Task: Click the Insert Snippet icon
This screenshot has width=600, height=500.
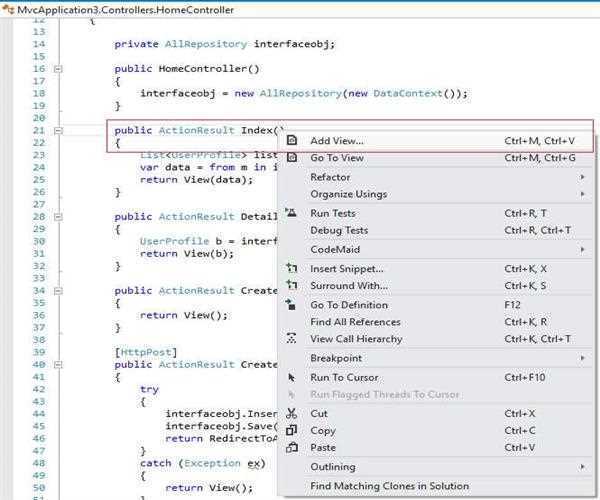Action: point(292,268)
